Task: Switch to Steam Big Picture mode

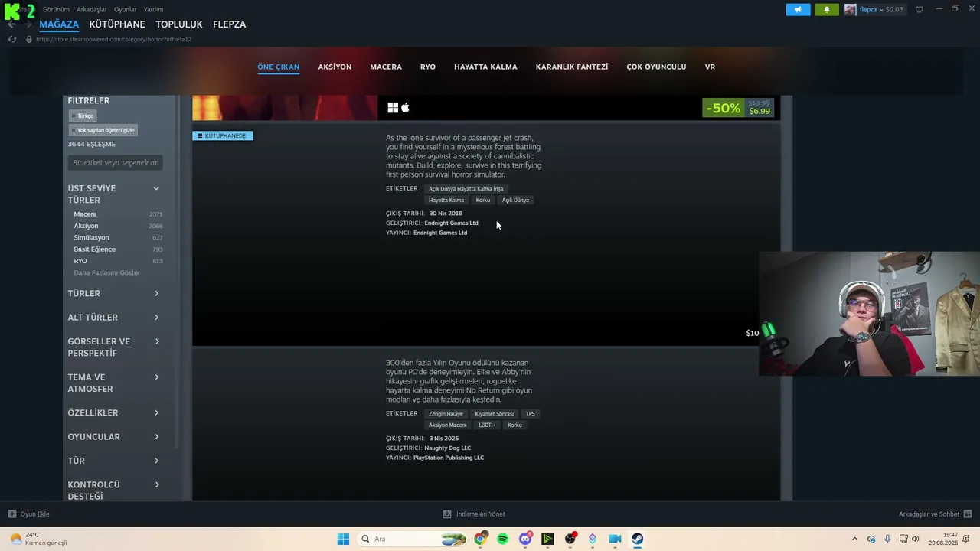Action: tap(920, 9)
